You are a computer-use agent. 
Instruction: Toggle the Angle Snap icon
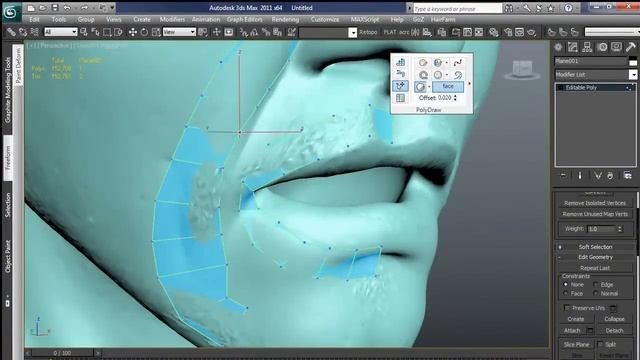255,32
